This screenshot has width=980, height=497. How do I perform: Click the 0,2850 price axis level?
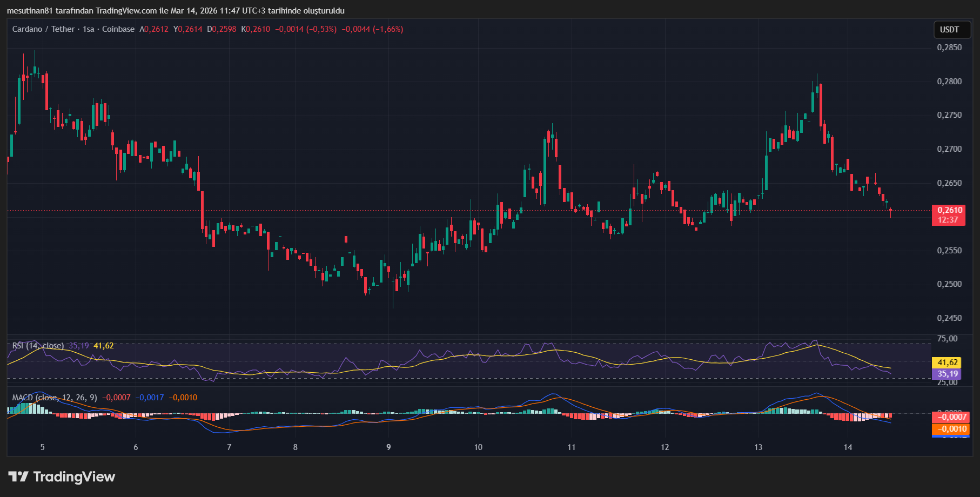(949, 48)
